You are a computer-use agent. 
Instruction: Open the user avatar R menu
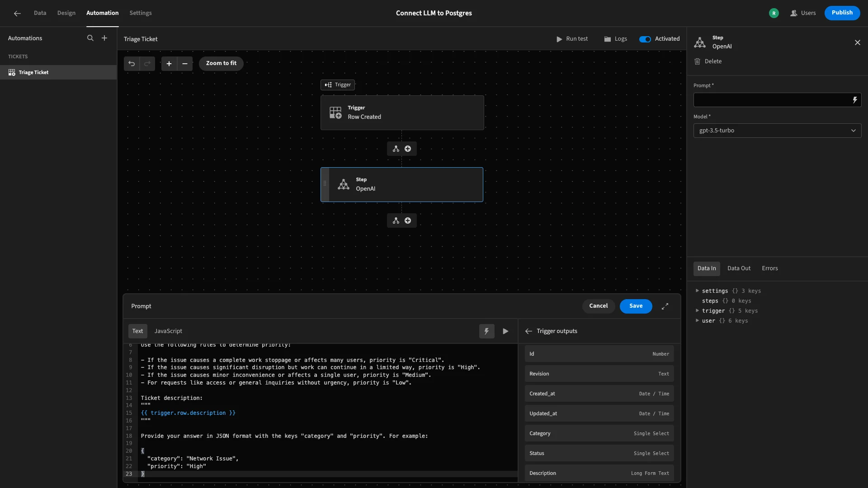tap(774, 13)
